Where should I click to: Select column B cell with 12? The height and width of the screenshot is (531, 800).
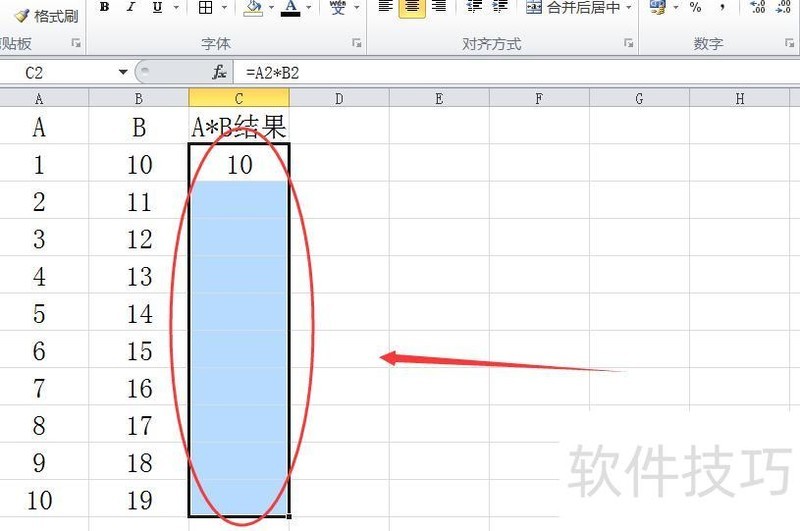(139, 238)
